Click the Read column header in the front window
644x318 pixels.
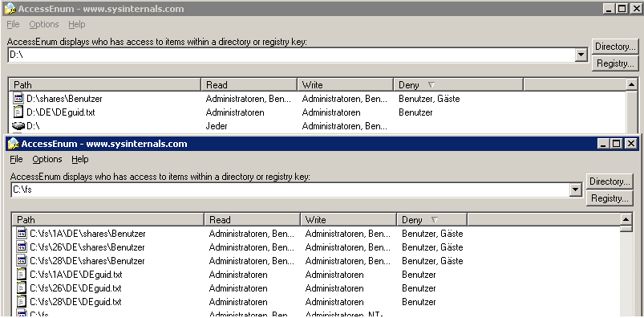(x=252, y=220)
